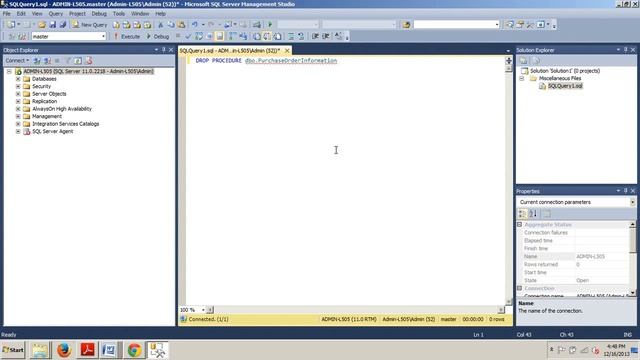Click the Display Estimated Execution Plan icon
The image size is (640, 360).
[199, 36]
